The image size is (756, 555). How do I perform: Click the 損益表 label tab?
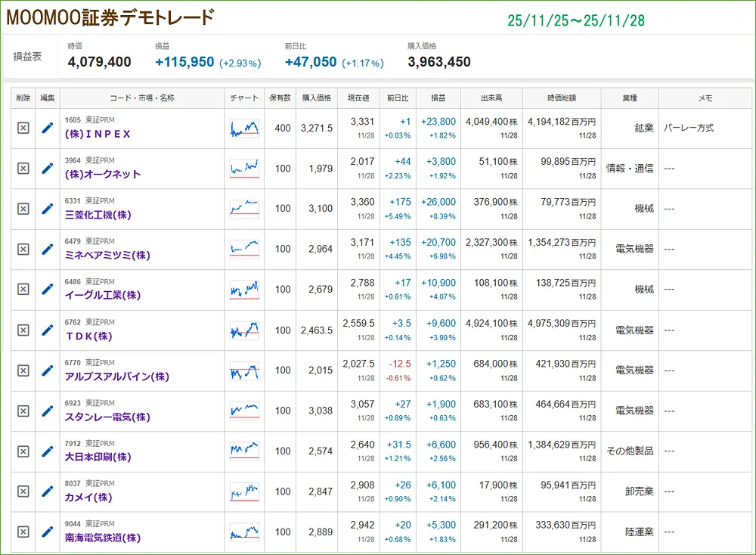[x=28, y=56]
